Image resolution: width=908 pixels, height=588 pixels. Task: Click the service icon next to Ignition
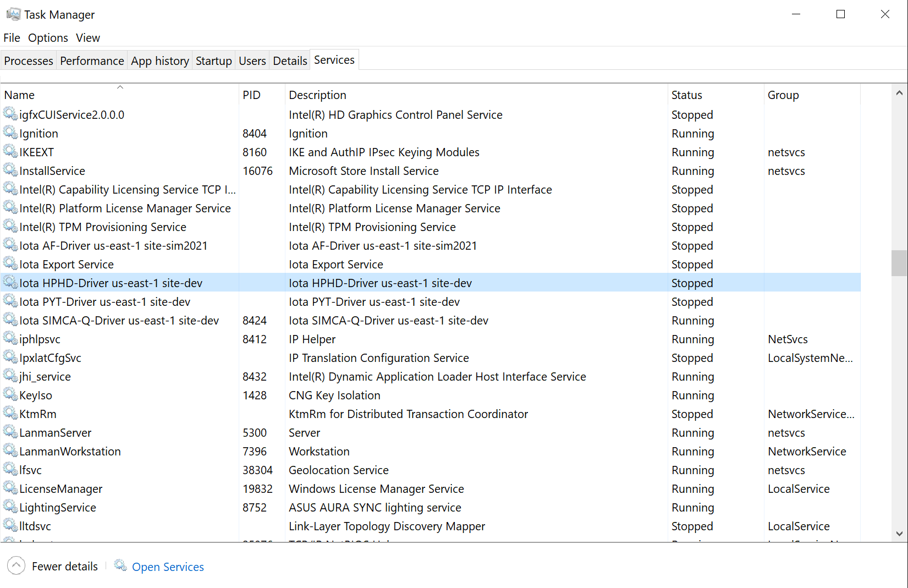pyautogui.click(x=10, y=133)
